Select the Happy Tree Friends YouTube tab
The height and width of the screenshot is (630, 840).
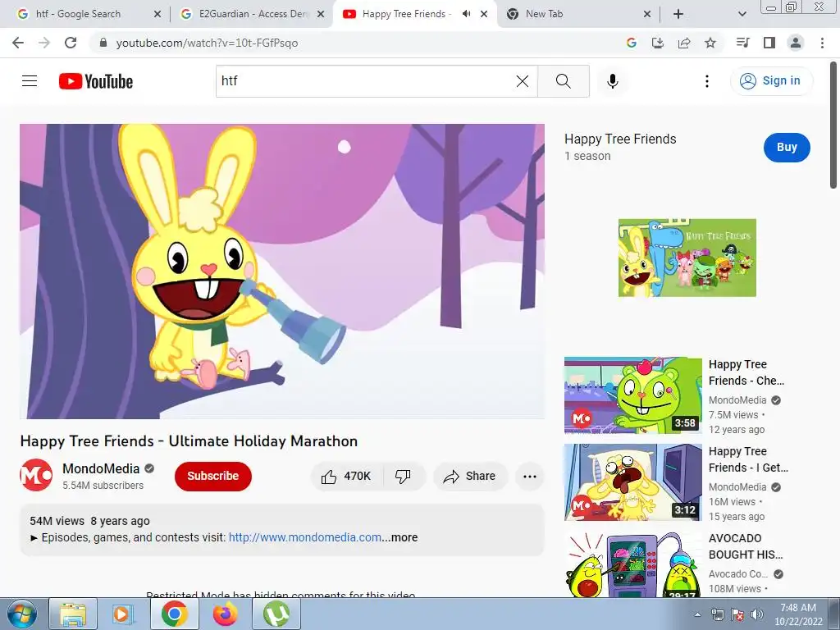[x=404, y=14]
